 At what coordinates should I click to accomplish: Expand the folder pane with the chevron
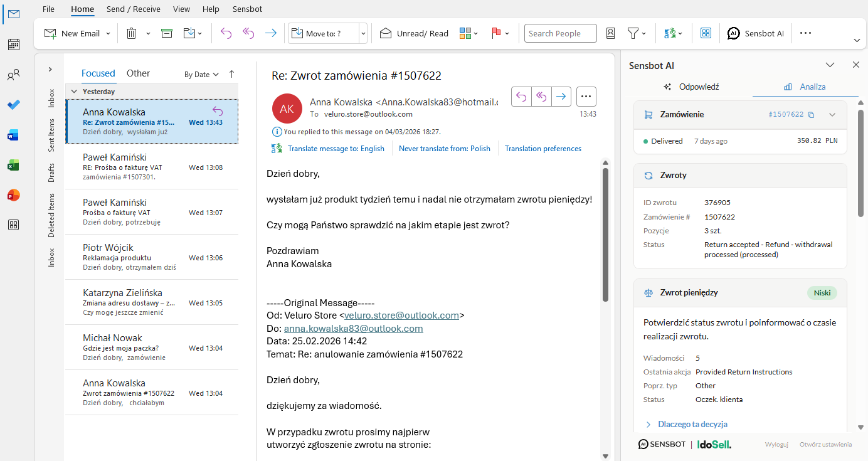click(x=50, y=69)
